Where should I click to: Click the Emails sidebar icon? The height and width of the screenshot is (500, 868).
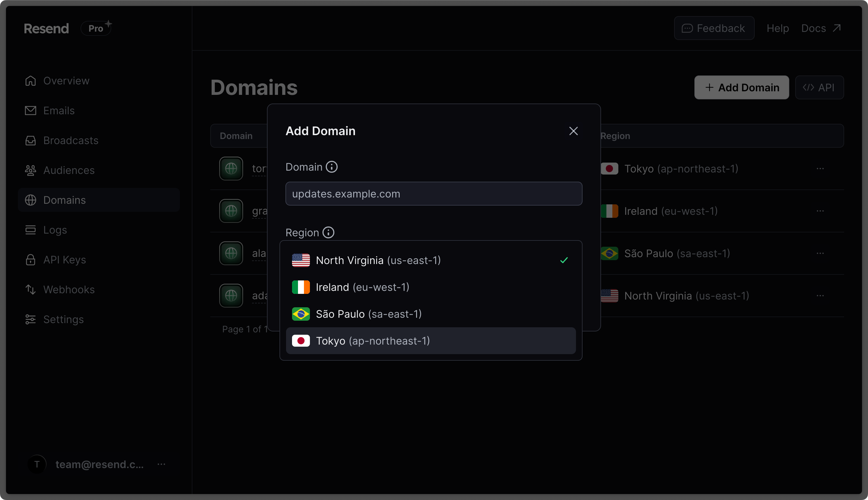(30, 110)
